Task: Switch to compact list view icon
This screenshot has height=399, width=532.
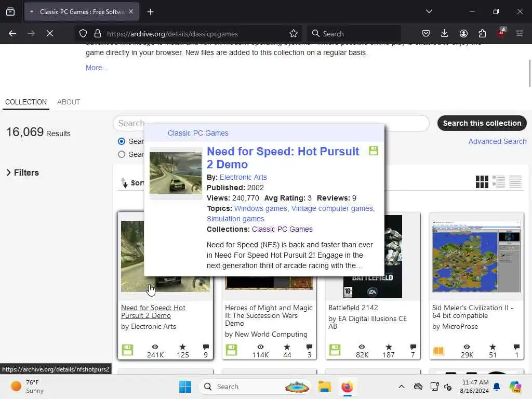Action: (515, 182)
